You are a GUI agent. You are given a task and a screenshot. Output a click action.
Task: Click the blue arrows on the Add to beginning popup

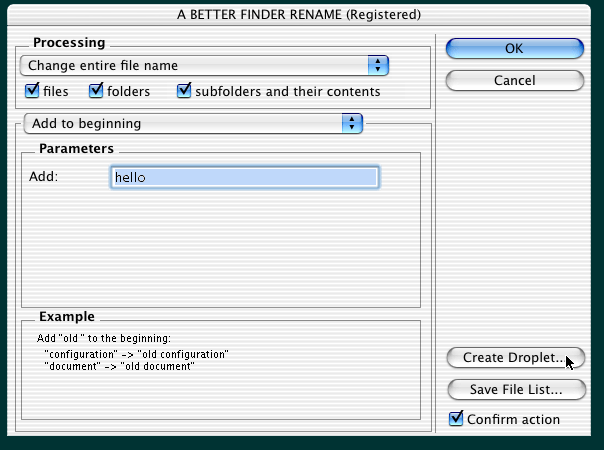pyautogui.click(x=352, y=124)
